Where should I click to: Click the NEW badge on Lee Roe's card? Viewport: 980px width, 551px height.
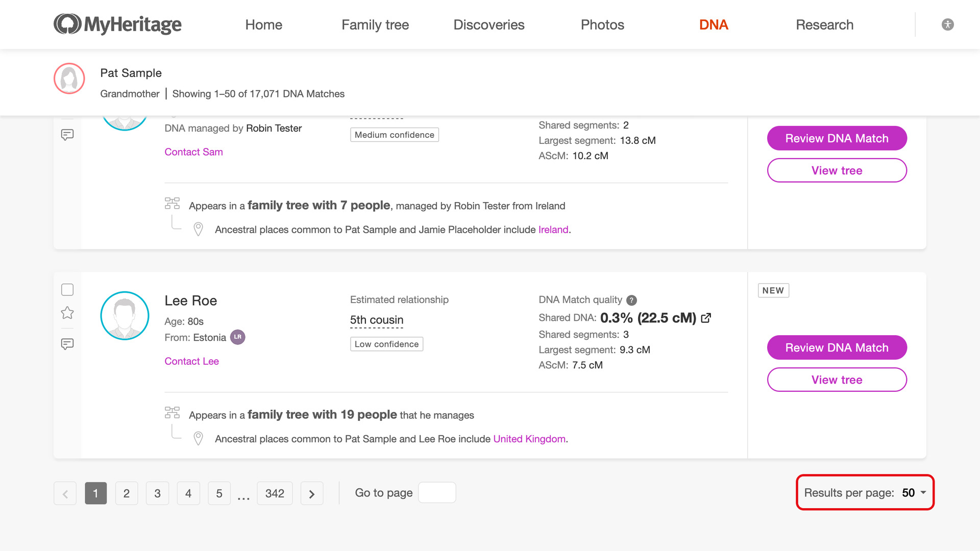pos(773,290)
